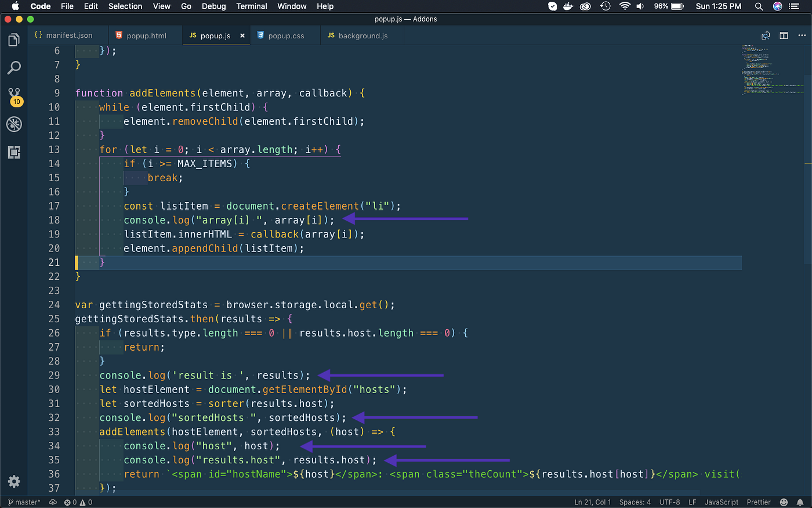
Task: Open the battery status showing 96%
Action: 669,6
